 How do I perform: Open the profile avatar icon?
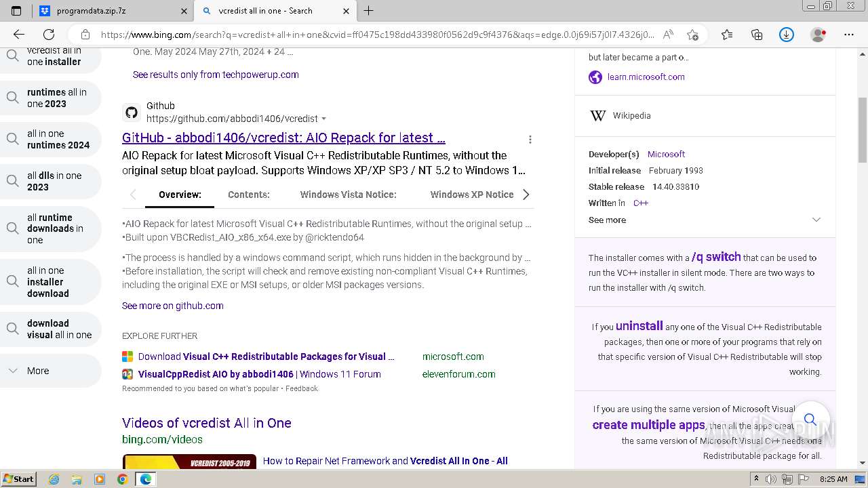click(x=818, y=35)
